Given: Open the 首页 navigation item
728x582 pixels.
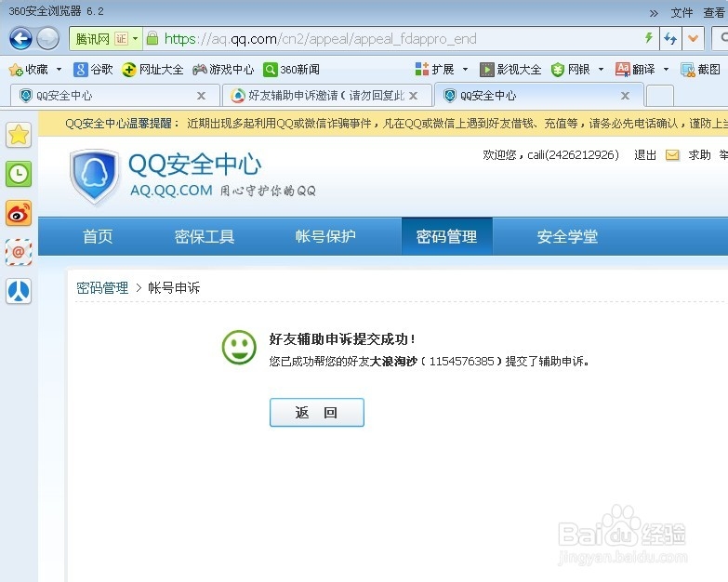Looking at the screenshot, I should pos(98,236).
